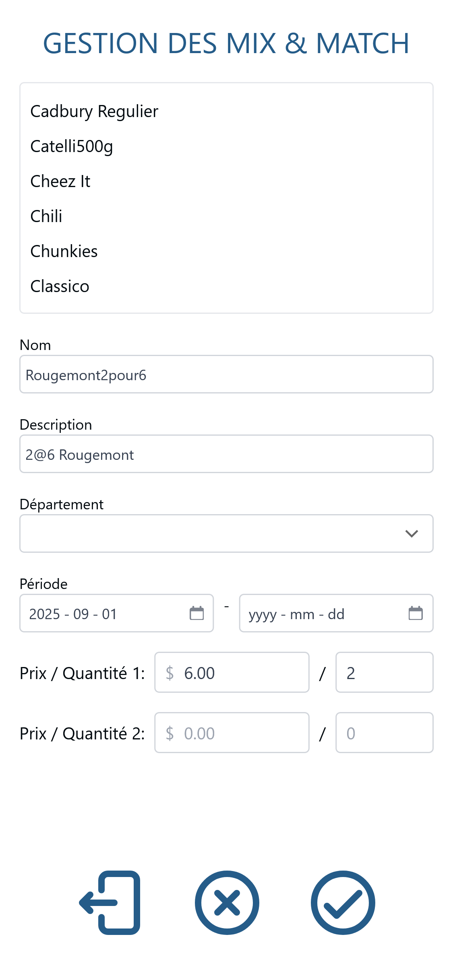Click the Prix 2 field showing 0.00
Viewport: 453px width, 980px height.
coord(232,733)
